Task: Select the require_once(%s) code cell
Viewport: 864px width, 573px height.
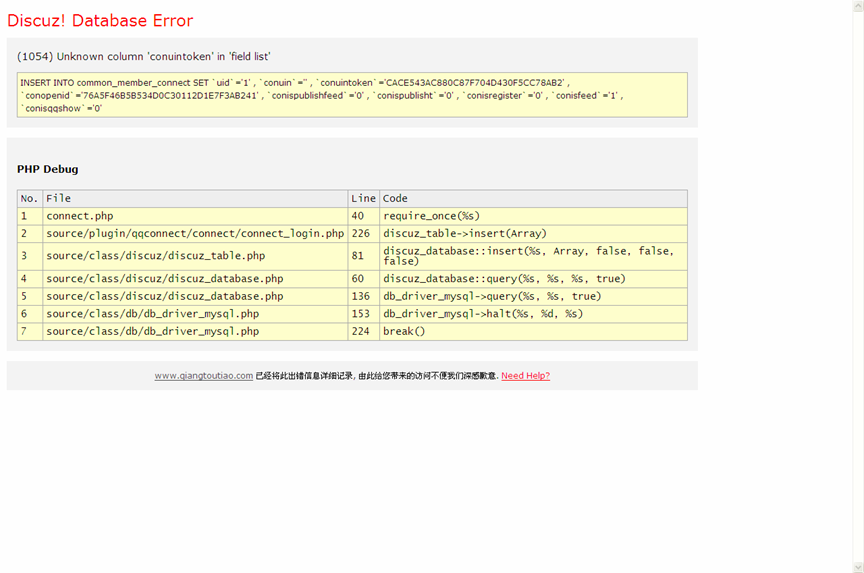Action: click(431, 216)
